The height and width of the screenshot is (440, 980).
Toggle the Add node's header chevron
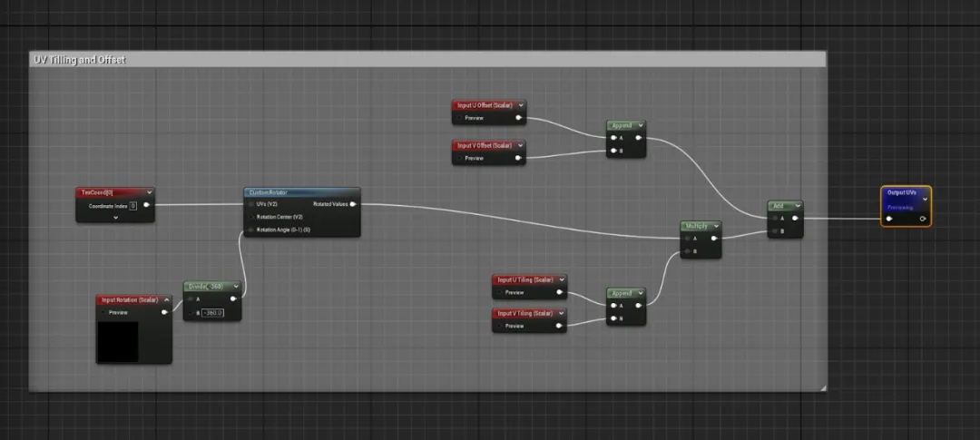pos(797,206)
